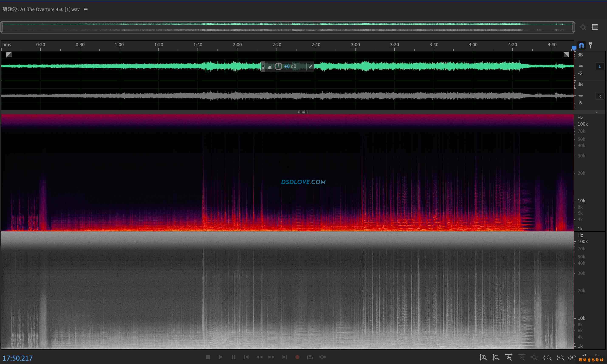Toggle the left channel L button

600,66
